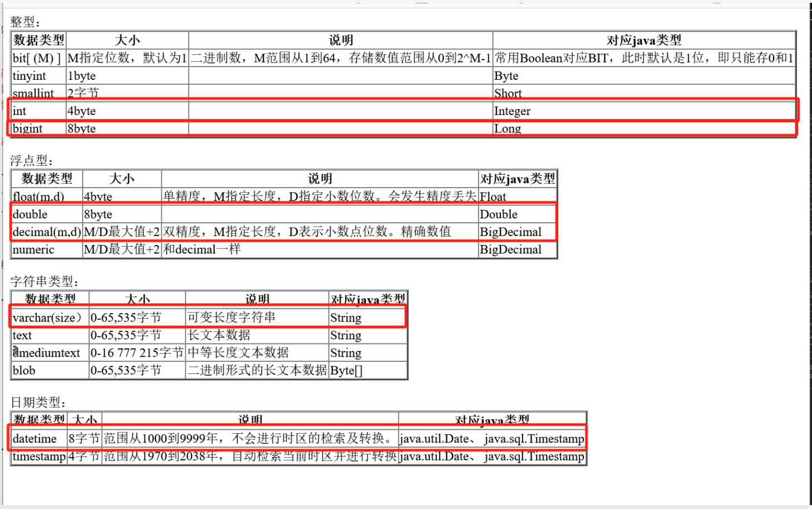812x509 pixels.
Task: Click the '0-16 777 215字节' size cell
Action: pos(137,353)
